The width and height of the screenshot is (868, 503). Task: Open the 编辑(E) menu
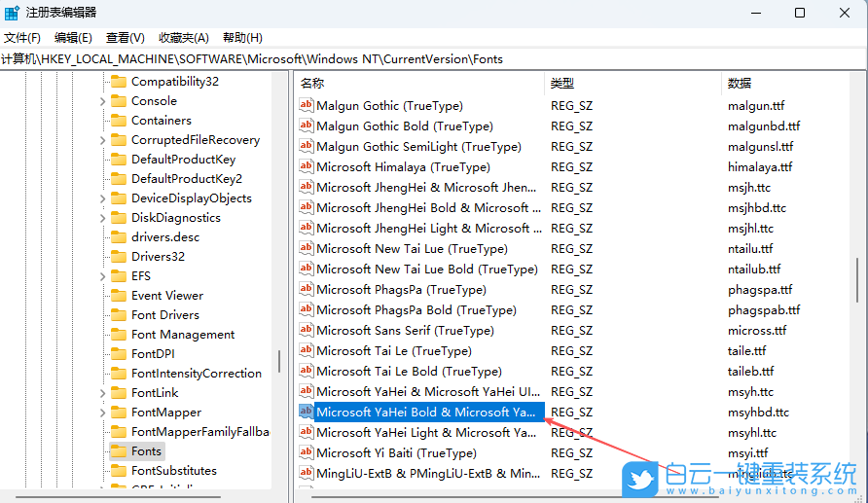73,38
